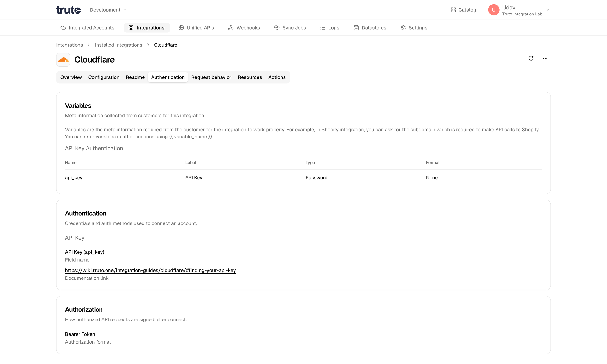The height and width of the screenshot is (364, 607).
Task: Open the Development environment dropdown
Action: 108,10
